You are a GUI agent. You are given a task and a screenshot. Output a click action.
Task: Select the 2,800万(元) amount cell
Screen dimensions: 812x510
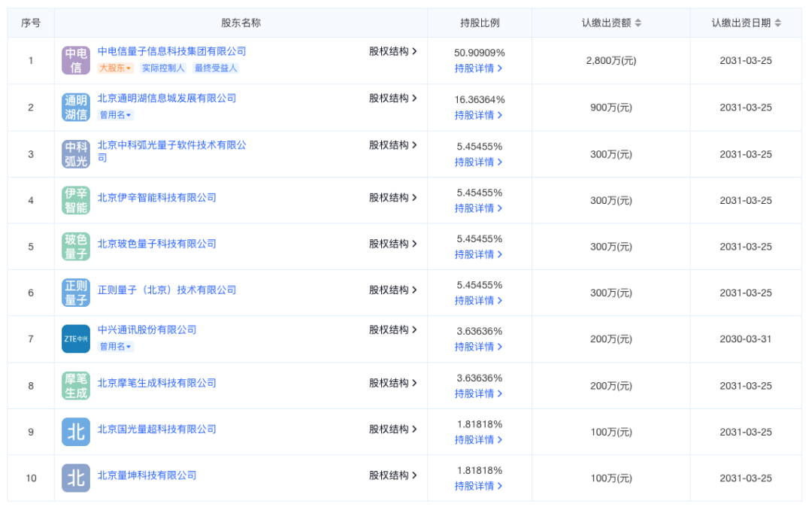point(611,61)
